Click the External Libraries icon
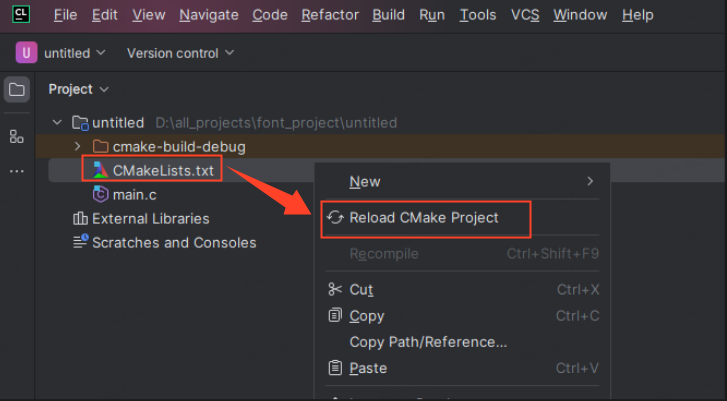Screen dimensions: 727x401 click(80, 218)
